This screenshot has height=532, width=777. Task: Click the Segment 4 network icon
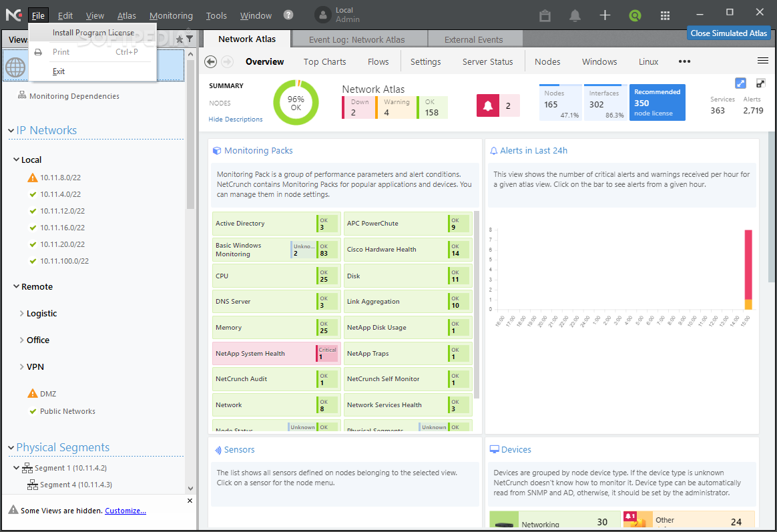(x=33, y=485)
